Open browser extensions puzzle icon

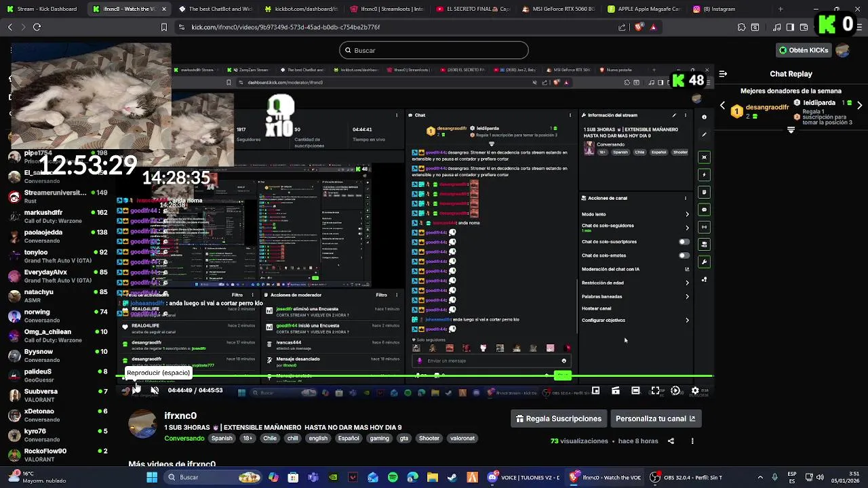[x=741, y=27]
